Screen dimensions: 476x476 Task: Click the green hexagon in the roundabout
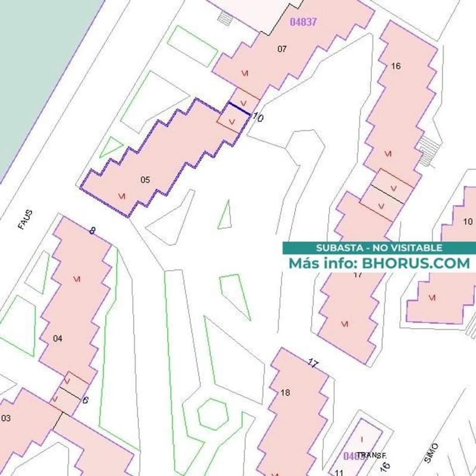212,414
